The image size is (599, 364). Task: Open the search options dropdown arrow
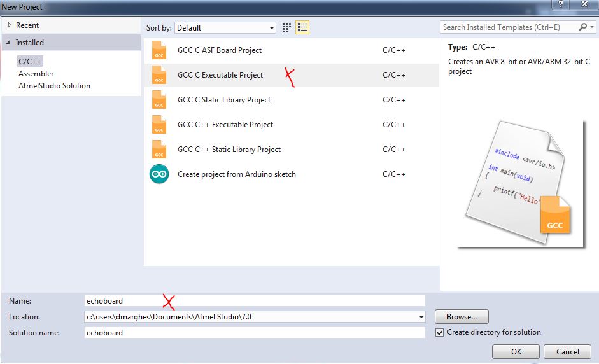(592, 27)
